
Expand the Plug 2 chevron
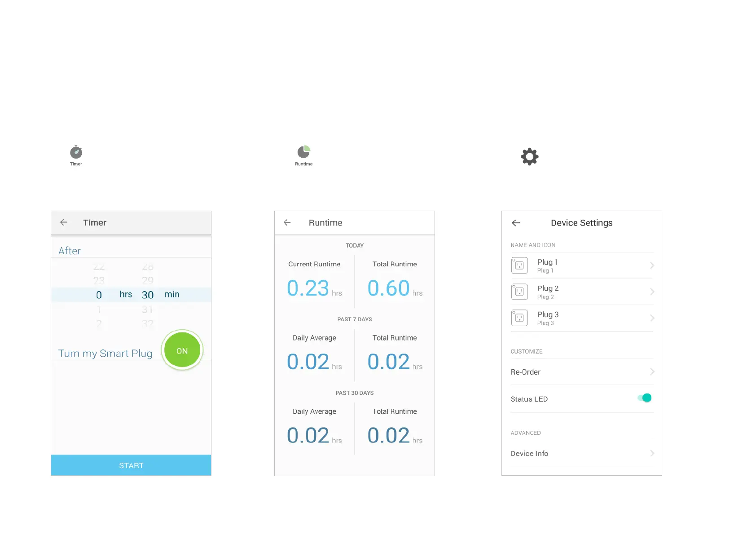coord(652,292)
